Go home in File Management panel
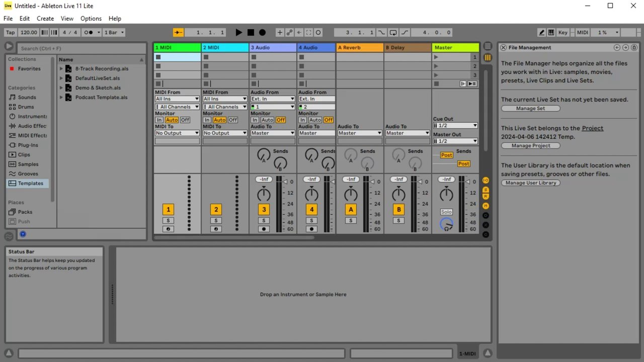 point(634,47)
